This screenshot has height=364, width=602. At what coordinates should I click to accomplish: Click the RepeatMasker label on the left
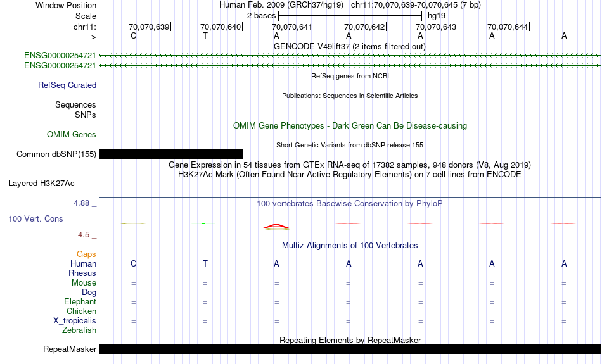(x=70, y=349)
